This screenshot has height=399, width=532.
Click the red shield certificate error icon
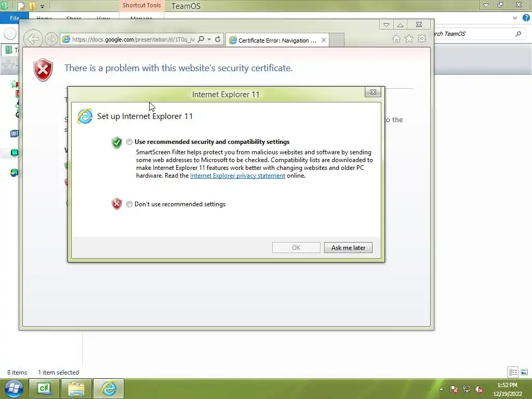click(x=43, y=70)
